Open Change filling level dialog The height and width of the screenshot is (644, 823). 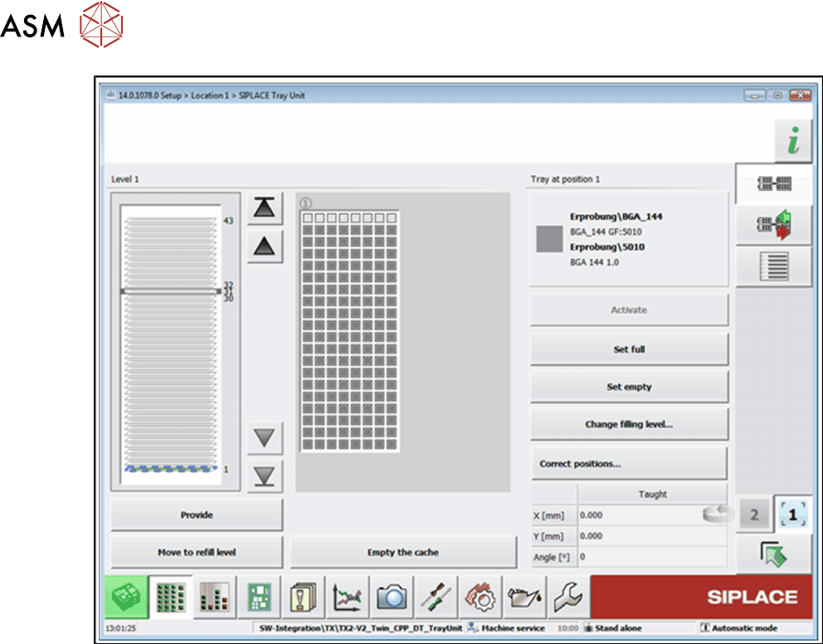coord(629,424)
